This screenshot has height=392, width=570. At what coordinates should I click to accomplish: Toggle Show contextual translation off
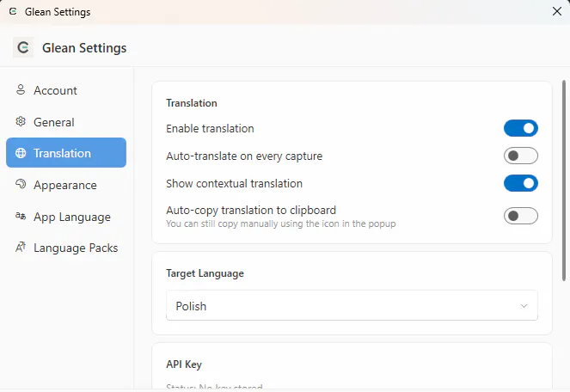[520, 183]
